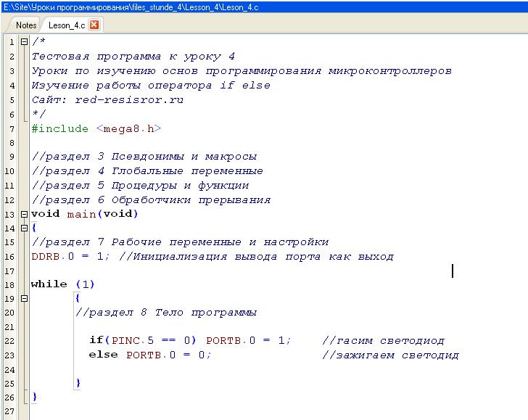The height and width of the screenshot is (420, 528).
Task: Click the word 'main' in void main(void)
Action: point(81,214)
